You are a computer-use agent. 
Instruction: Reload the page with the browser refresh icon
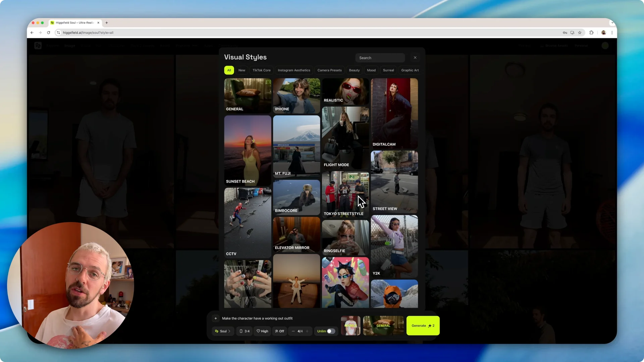tap(49, 33)
